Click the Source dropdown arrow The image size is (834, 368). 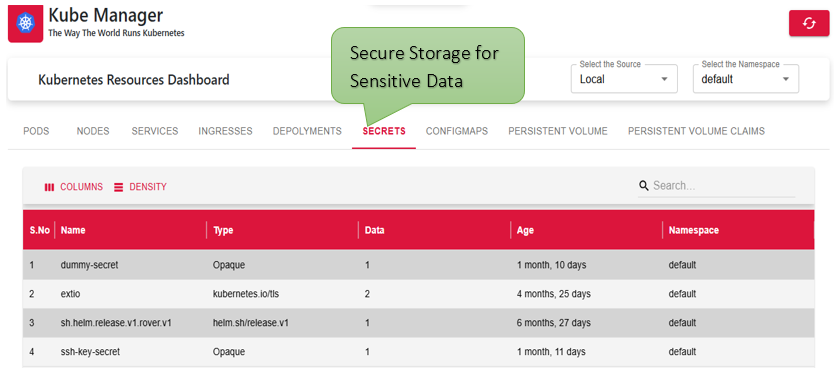point(664,79)
